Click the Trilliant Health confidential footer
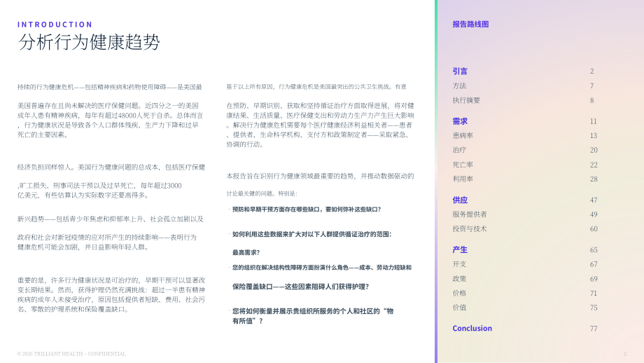Viewport: 644px width, 363px height. coord(71,354)
